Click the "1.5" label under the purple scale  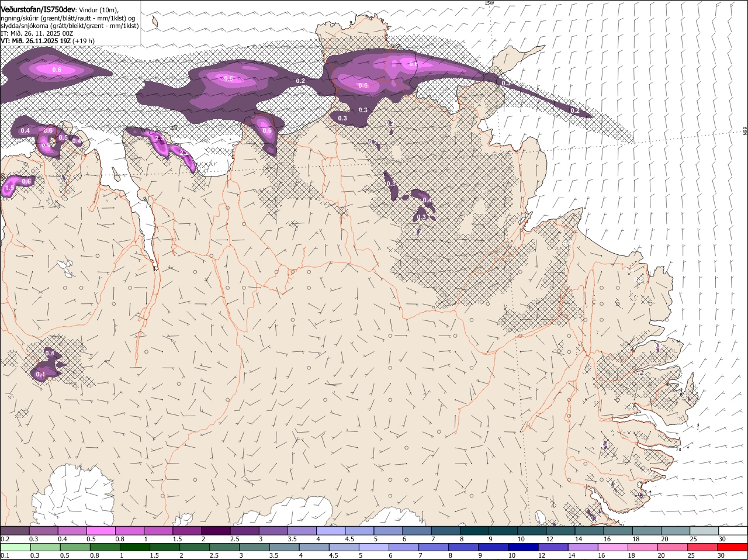pos(177,538)
